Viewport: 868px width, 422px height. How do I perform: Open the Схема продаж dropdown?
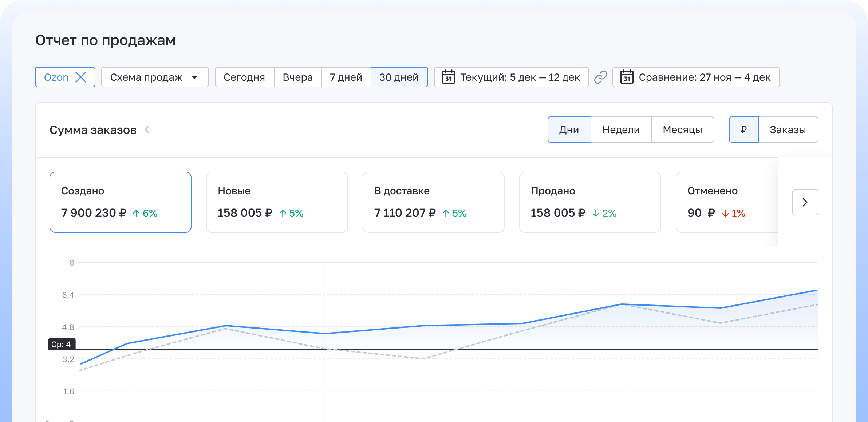click(x=155, y=77)
